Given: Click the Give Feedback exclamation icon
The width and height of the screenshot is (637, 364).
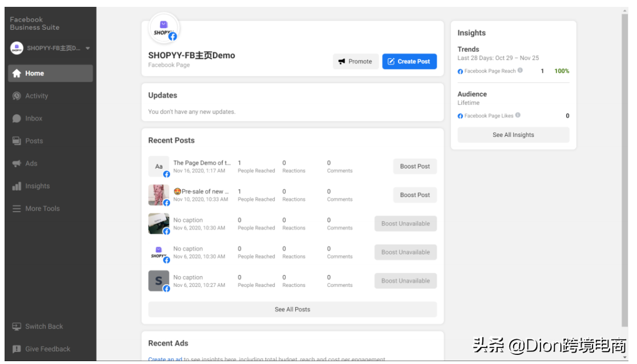Looking at the screenshot, I should coord(17,349).
